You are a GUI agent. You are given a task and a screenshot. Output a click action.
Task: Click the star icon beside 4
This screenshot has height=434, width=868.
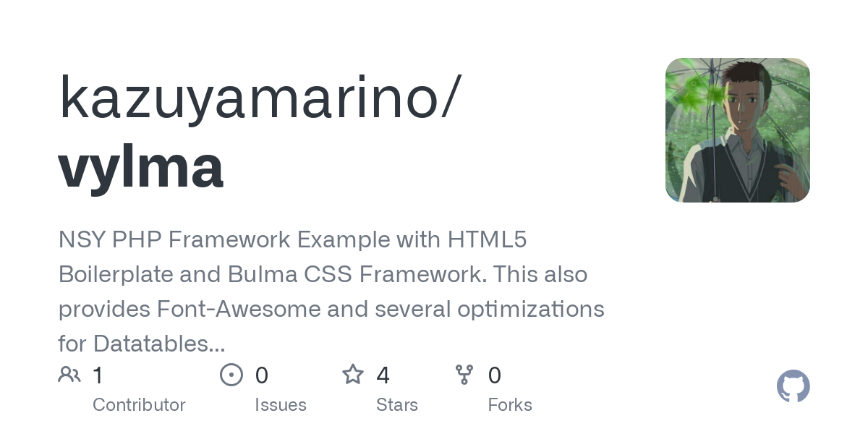[353, 375]
